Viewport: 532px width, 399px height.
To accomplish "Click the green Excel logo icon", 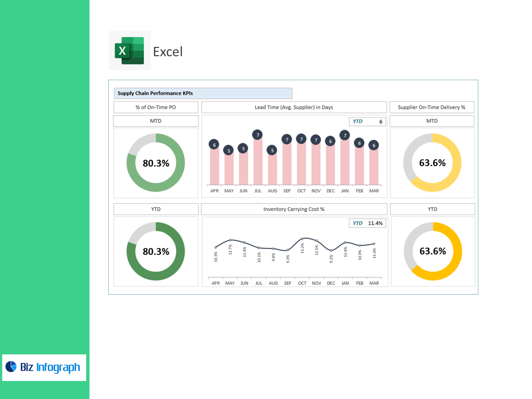I will (129, 50).
